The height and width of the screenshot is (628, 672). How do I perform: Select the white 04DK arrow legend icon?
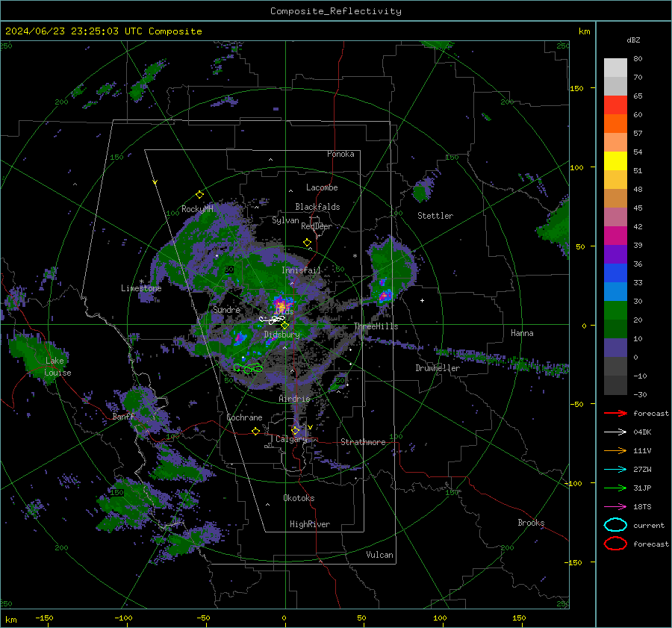click(615, 432)
